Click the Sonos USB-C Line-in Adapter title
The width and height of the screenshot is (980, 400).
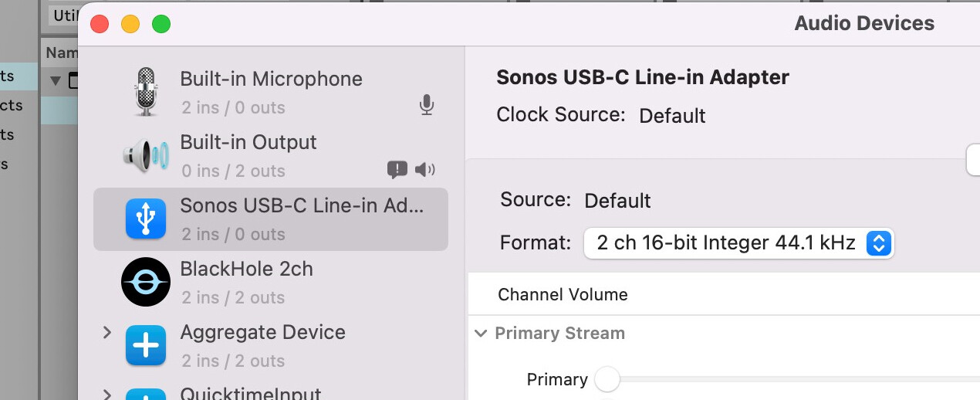[x=643, y=77]
